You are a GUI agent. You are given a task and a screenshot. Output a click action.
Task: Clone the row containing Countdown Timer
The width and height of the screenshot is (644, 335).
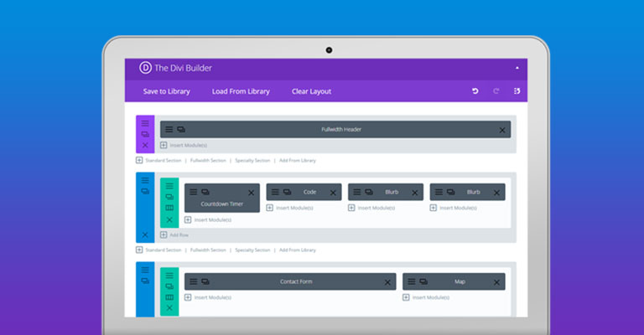click(x=169, y=197)
